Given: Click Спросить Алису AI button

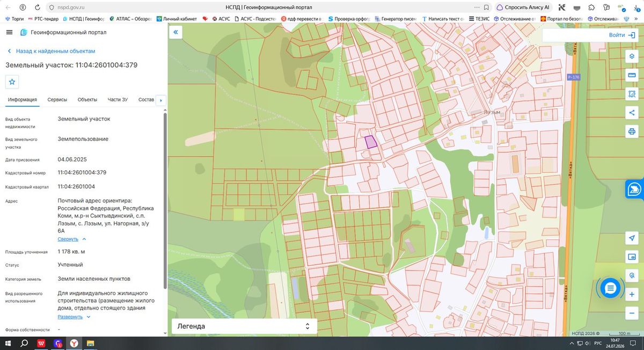Looking at the screenshot, I should [x=523, y=8].
